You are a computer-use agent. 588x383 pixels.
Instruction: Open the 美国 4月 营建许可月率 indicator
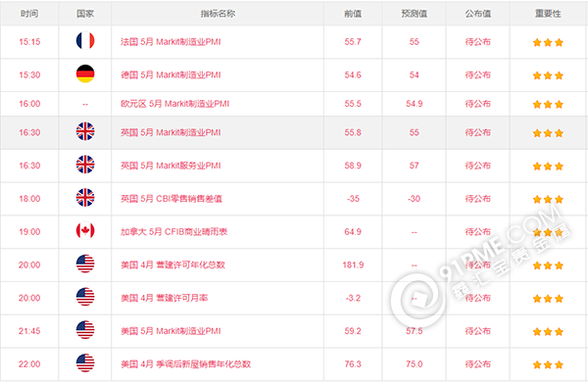[165, 298]
